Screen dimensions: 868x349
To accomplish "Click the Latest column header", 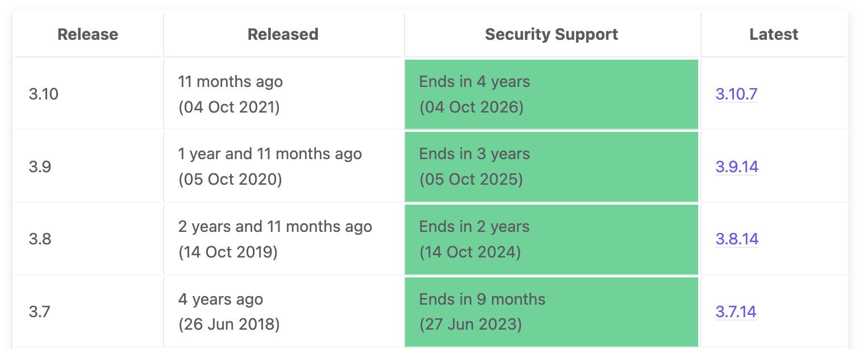I will tap(774, 34).
